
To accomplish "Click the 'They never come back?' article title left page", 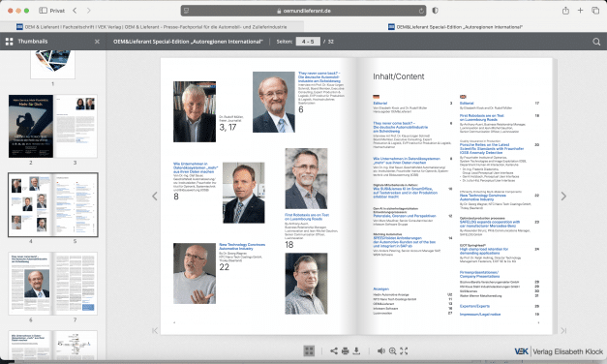I will click(319, 77).
